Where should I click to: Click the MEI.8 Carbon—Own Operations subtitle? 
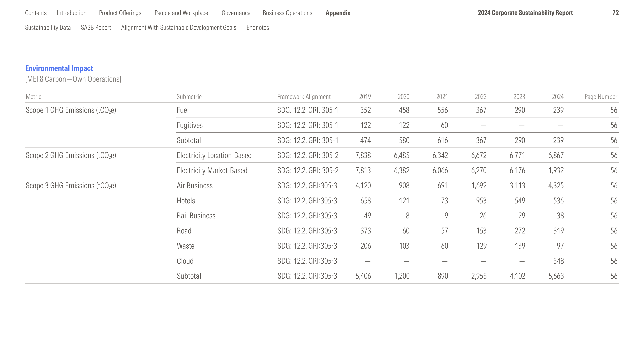[73, 79]
